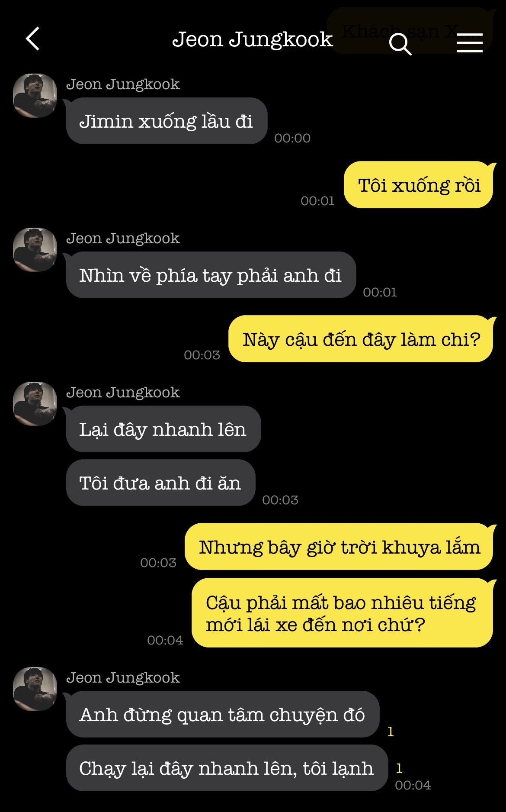
Task: Click sender name above 'Jimin xuống lầu đi'
Action: (x=123, y=84)
